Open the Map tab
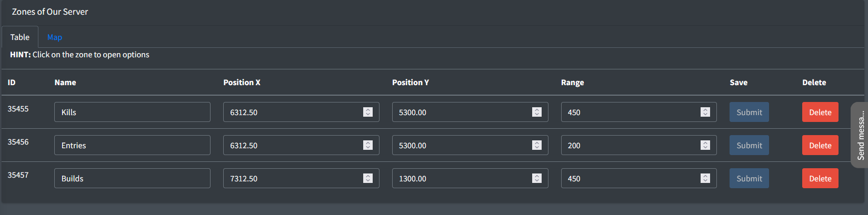 pos(55,37)
